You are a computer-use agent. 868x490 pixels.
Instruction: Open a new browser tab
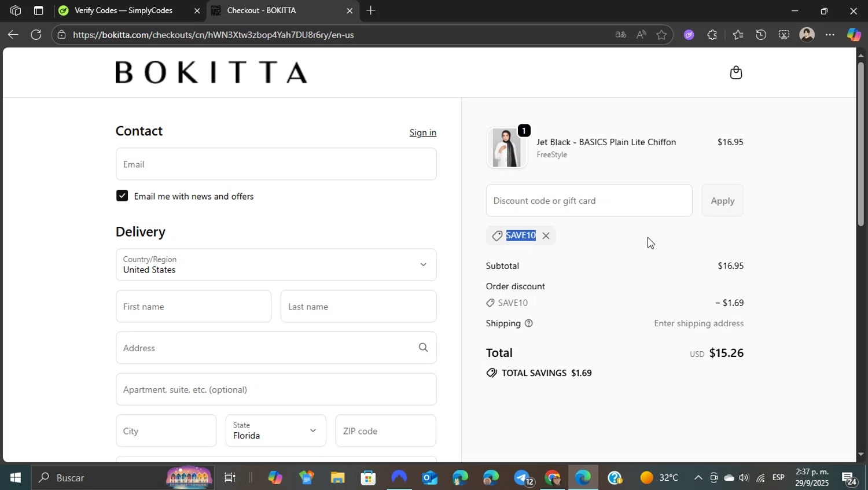tap(371, 10)
